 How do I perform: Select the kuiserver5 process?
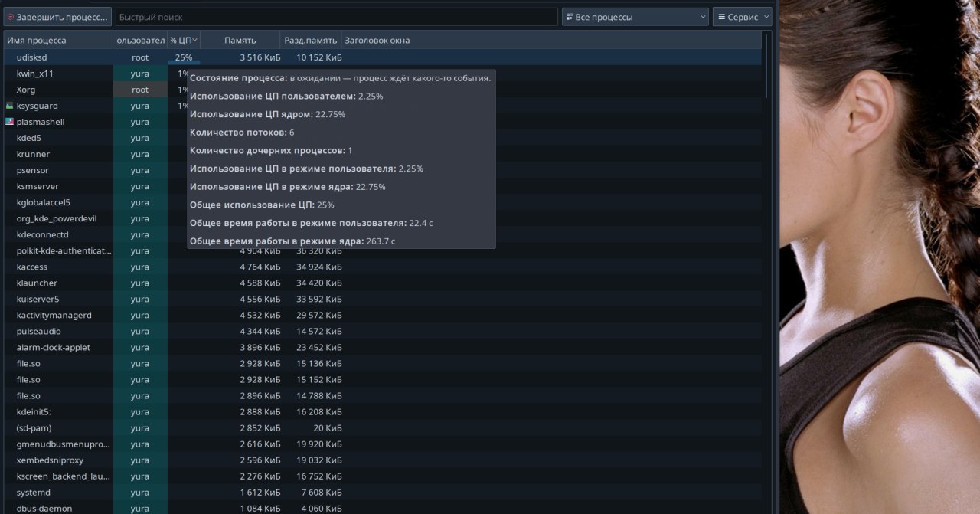coord(38,299)
